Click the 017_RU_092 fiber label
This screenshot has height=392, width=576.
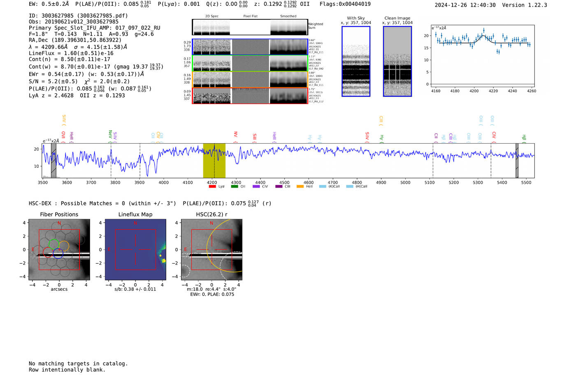pyautogui.click(x=316, y=69)
